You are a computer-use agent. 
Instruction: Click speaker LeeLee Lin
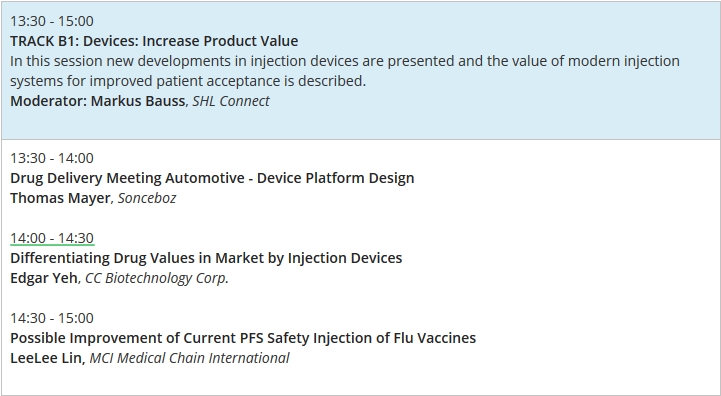(46, 358)
